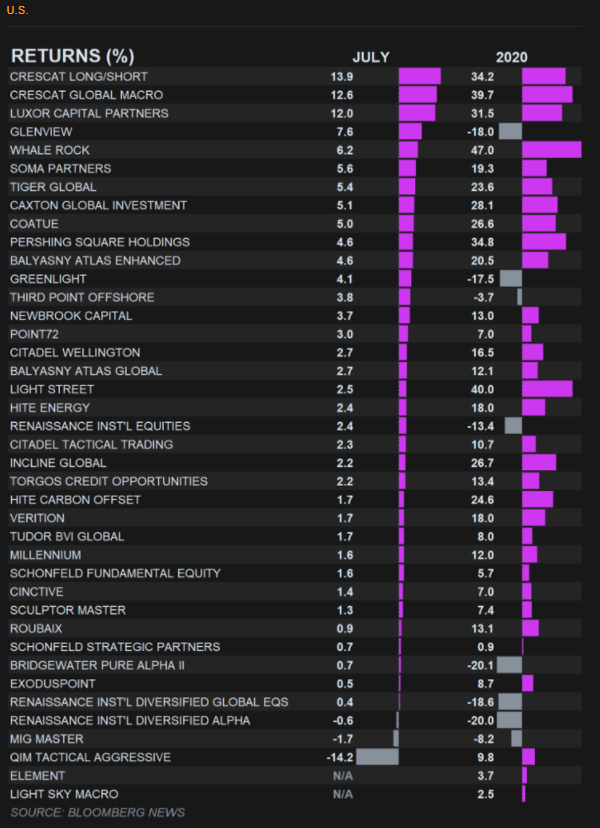Screen dimensions: 600x828
Task: Click the CINCTIVE fund name
Action: click(x=36, y=591)
